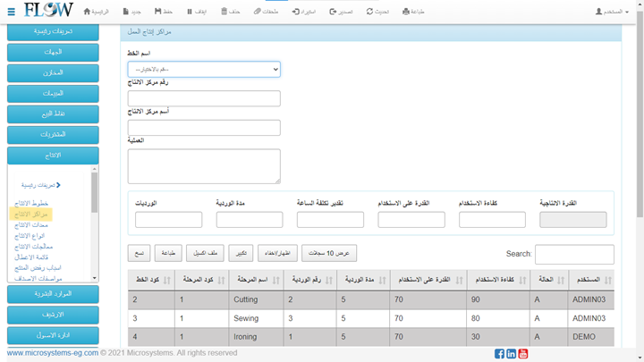Open the YouTube channel icon
Screen dimensions: 644x362
(523, 354)
